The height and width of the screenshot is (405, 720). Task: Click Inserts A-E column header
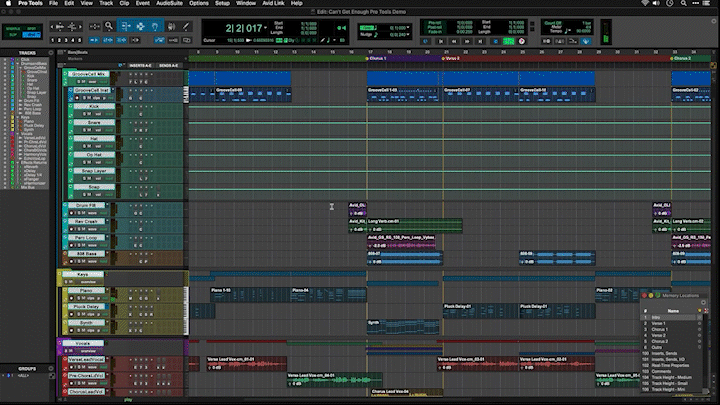click(x=141, y=64)
